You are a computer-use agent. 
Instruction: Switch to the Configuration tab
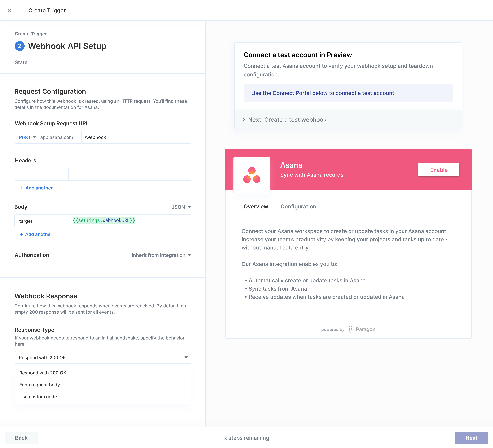pos(298,207)
